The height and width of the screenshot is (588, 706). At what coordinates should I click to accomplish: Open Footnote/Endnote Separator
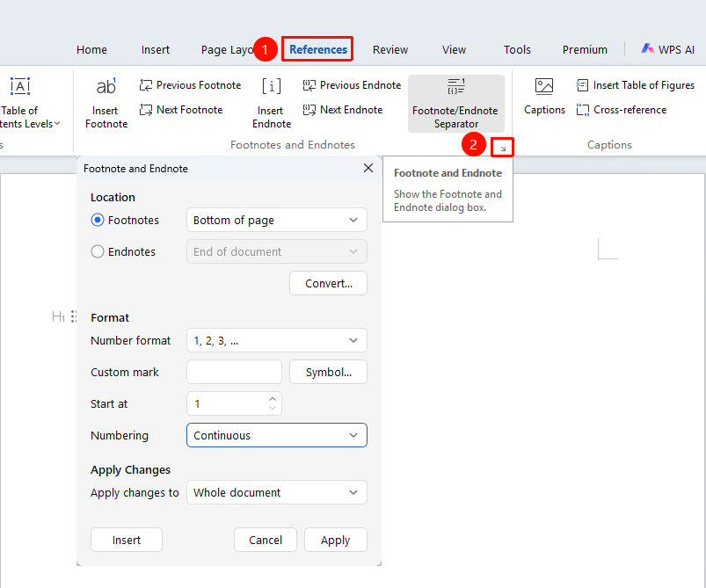[456, 104]
